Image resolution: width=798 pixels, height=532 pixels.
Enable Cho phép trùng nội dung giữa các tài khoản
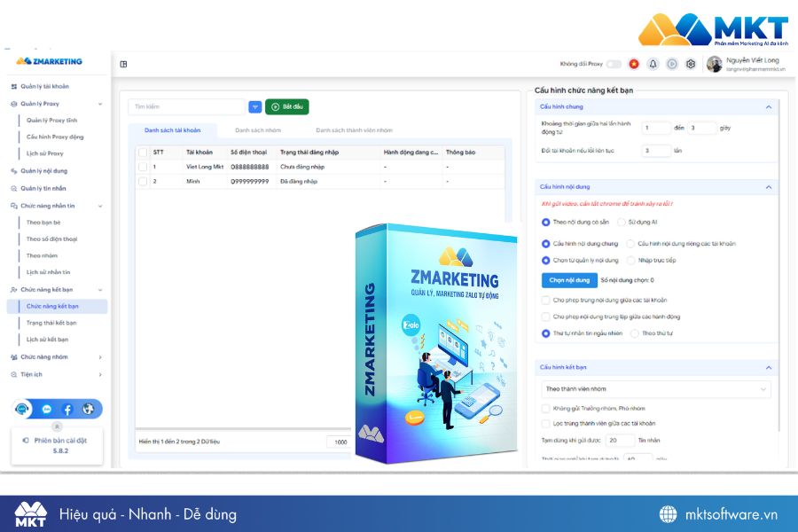tap(545, 300)
